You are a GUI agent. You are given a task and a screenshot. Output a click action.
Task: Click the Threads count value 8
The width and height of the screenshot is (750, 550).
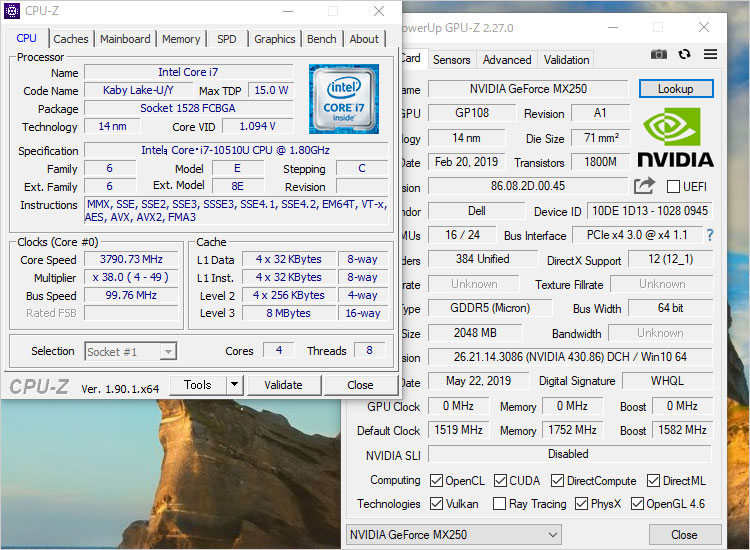369,351
